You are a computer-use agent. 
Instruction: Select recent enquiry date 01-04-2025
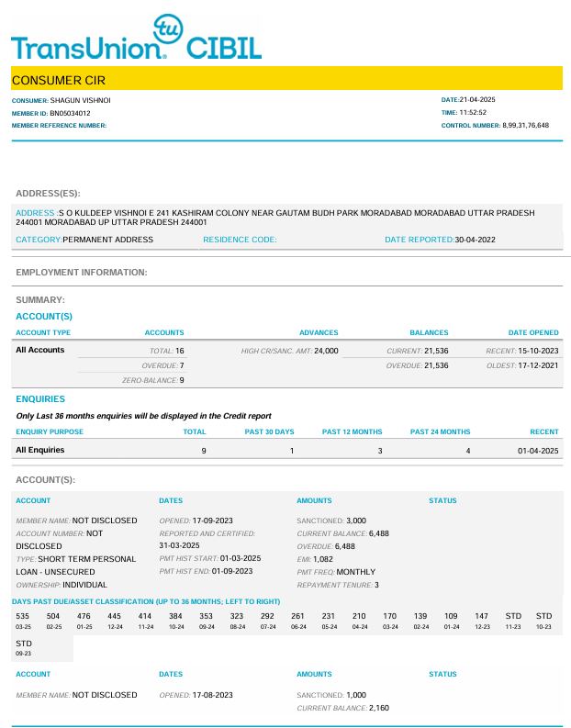(x=538, y=451)
